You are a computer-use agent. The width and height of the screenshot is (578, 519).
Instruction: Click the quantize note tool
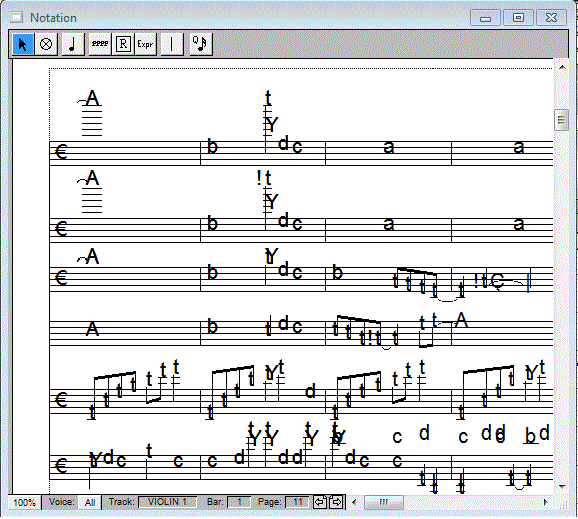(x=201, y=44)
